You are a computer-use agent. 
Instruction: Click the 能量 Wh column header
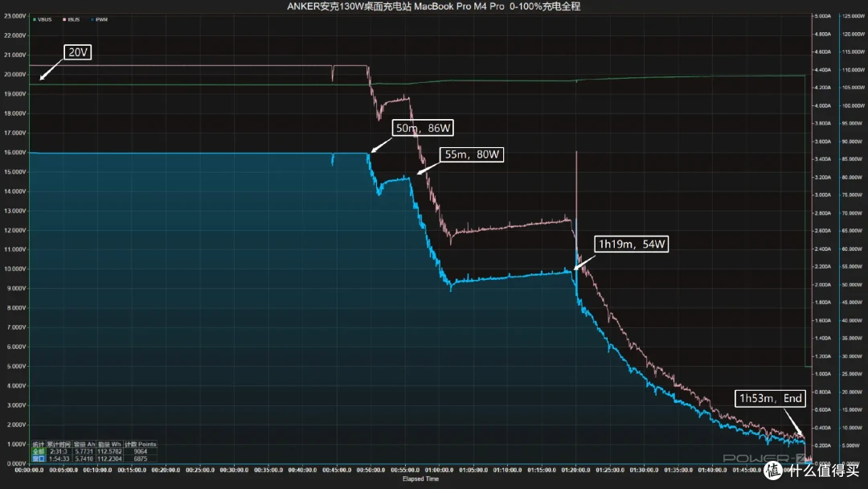109,444
